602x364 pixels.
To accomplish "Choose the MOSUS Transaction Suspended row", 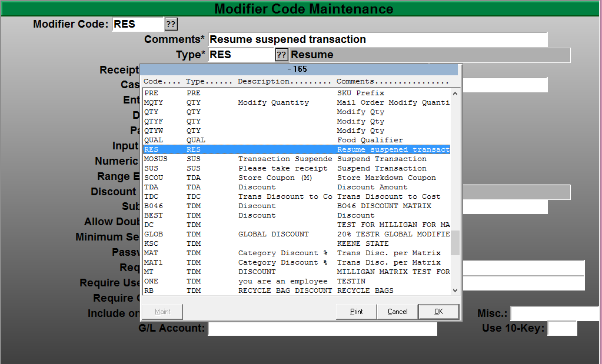I will (x=297, y=159).
